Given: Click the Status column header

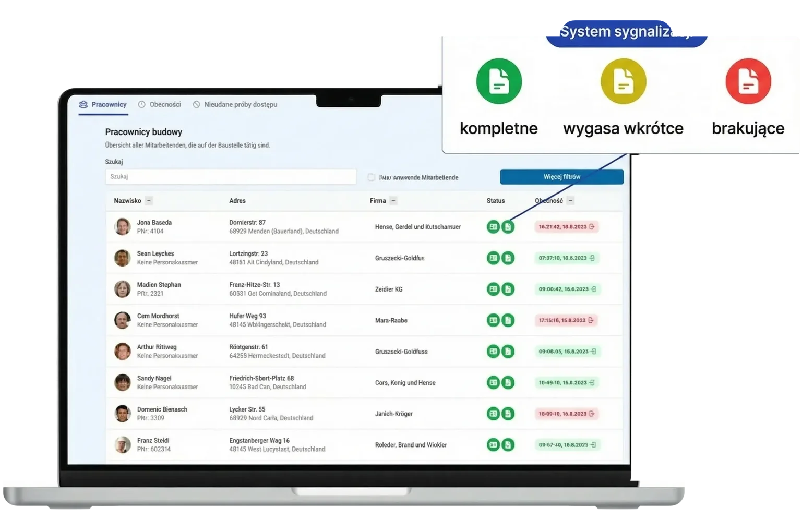Looking at the screenshot, I should click(x=496, y=201).
